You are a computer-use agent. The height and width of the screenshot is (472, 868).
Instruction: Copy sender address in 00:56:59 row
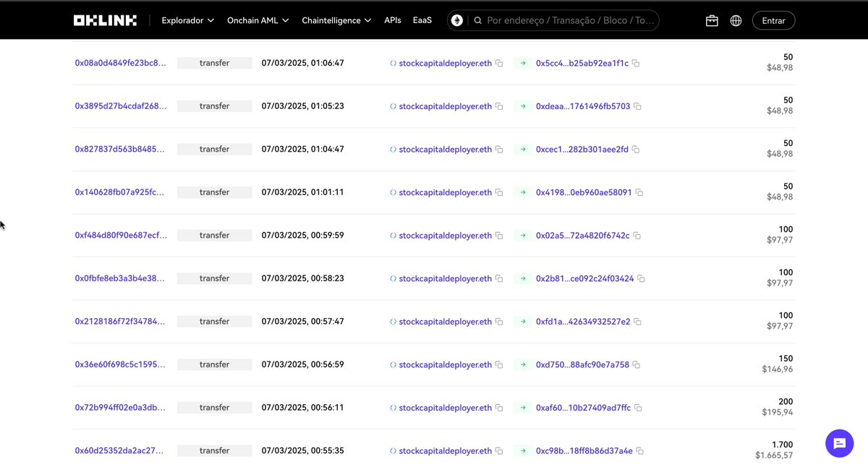499,365
